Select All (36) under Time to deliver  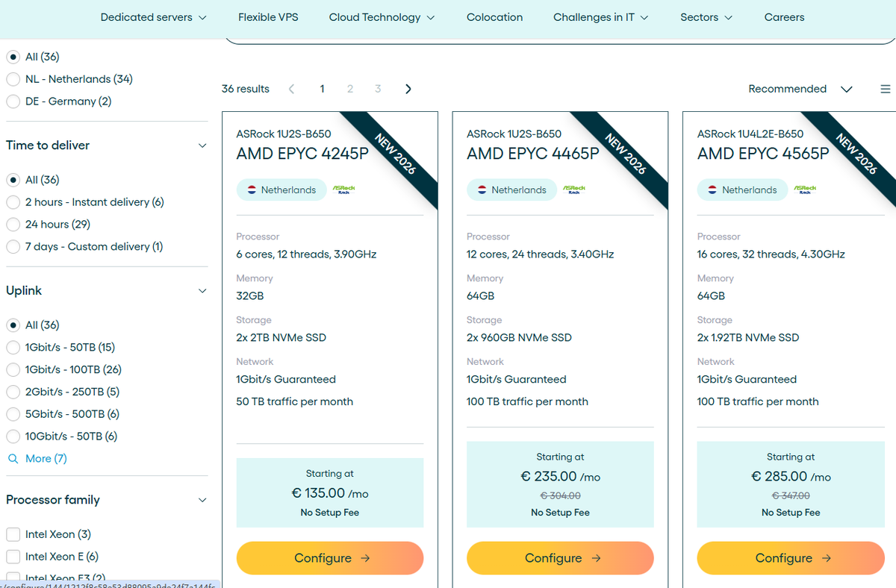[13, 180]
